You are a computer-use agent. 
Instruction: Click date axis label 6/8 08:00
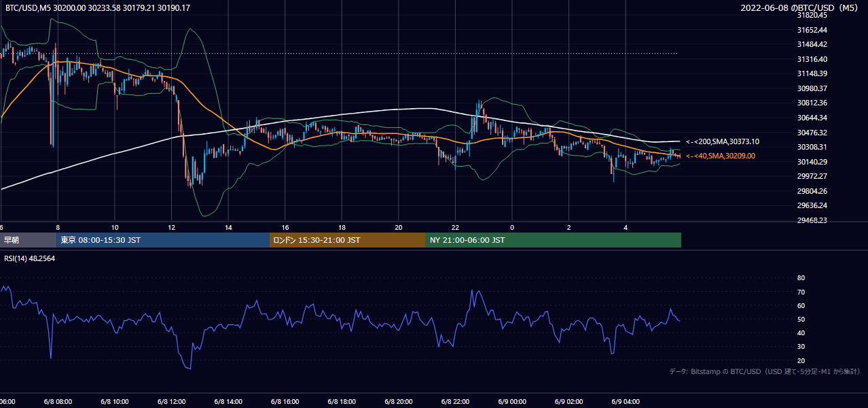(x=58, y=402)
